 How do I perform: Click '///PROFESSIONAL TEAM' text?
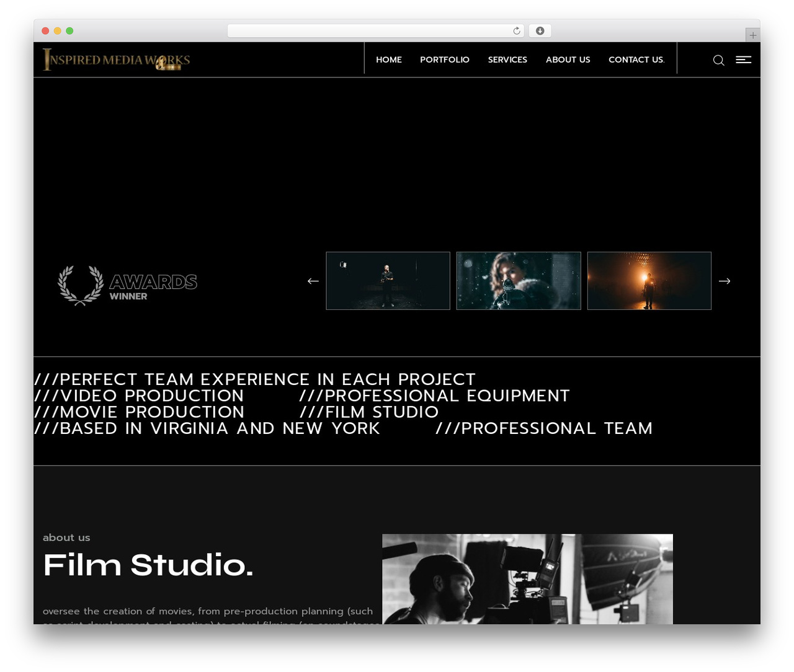point(544,428)
